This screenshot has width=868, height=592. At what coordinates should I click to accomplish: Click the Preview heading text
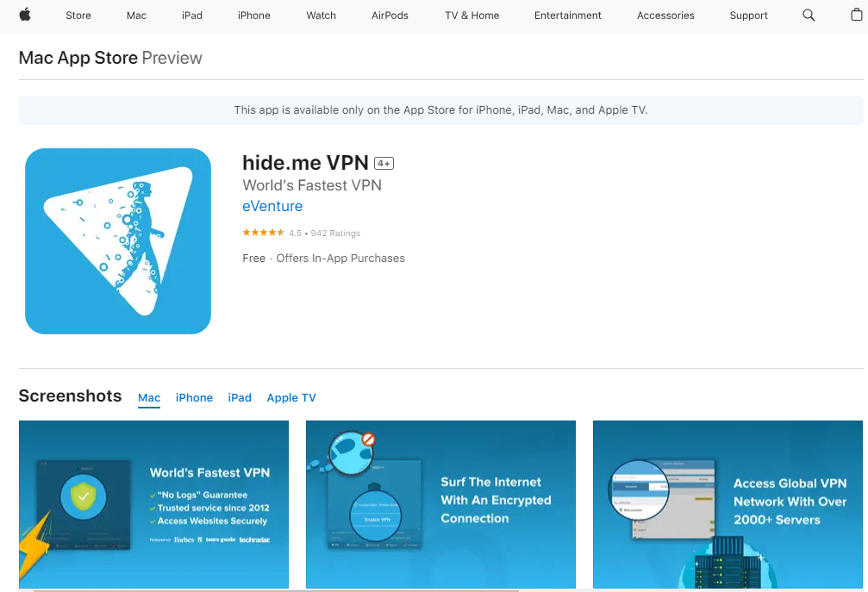[x=172, y=58]
